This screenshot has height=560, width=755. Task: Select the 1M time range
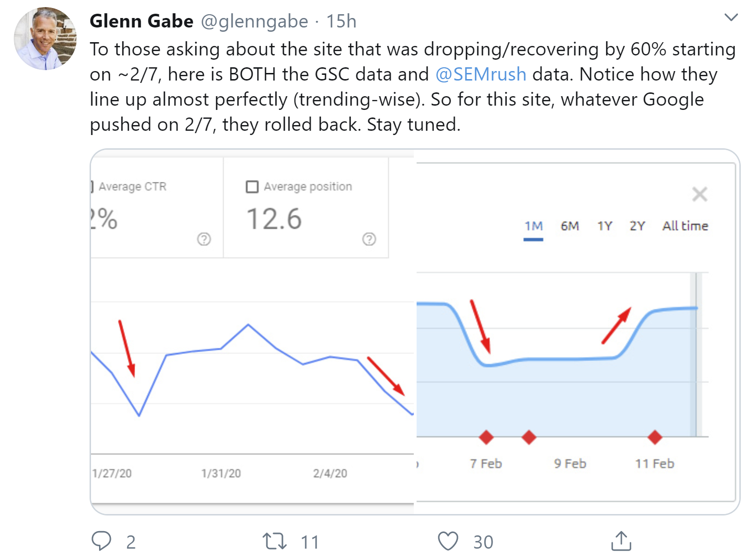pos(533,226)
